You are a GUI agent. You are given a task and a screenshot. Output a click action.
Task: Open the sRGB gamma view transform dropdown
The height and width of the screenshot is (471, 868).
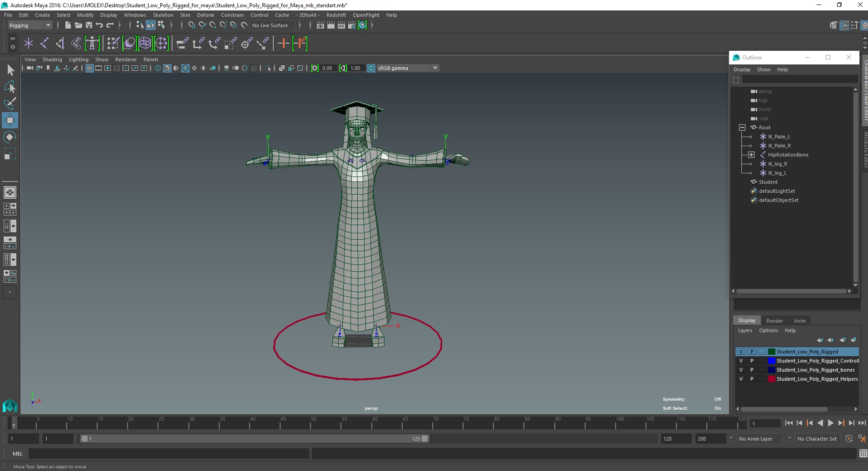(408, 68)
